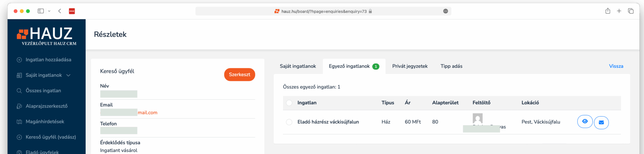Expand the Saját ingatlanok sidebar submenu
Image resolution: width=644 pixels, height=154 pixels.
pos(68,75)
